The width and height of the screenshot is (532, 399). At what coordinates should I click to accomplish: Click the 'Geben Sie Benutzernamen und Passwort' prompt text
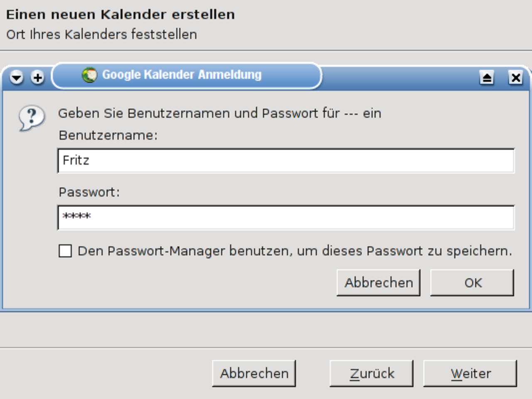coord(219,113)
